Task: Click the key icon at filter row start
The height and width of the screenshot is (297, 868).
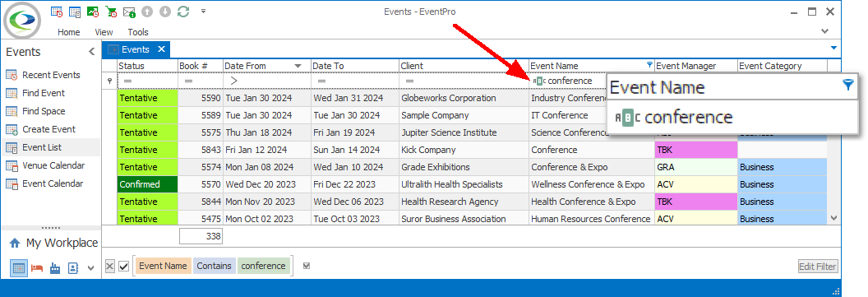Action: 109,81
